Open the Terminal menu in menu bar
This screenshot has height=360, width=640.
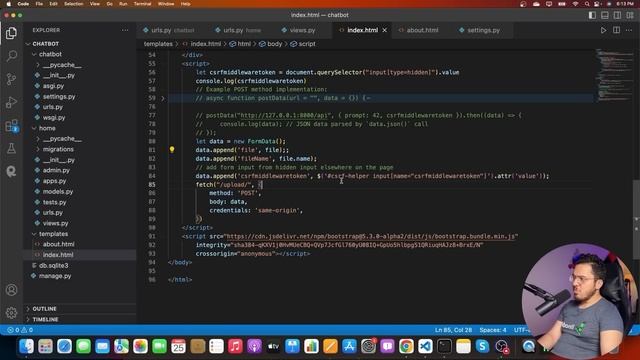142,4
